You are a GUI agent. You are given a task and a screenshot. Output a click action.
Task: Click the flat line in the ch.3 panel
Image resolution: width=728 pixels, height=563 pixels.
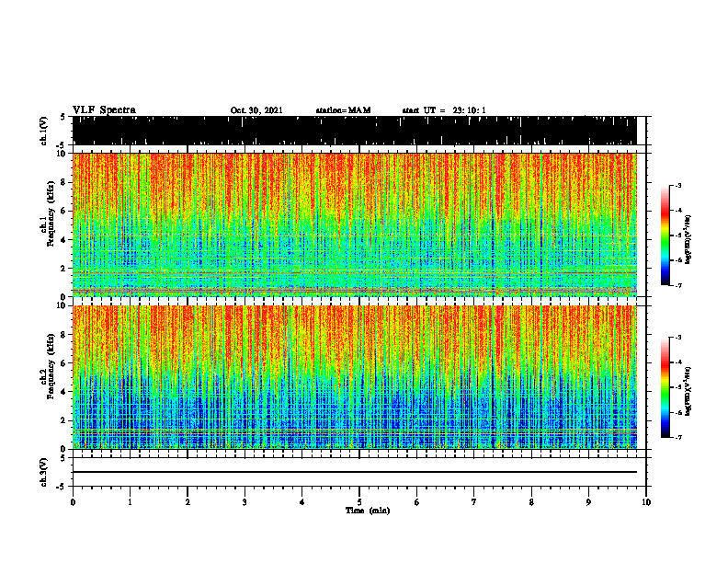coord(354,472)
